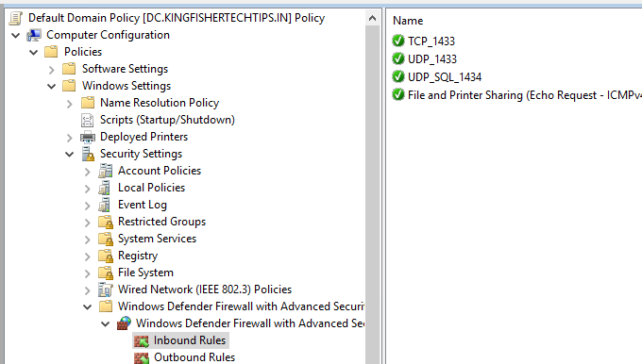The image size is (642, 364).
Task: Collapse the nested Windows Defender Firewall node
Action: 106,324
